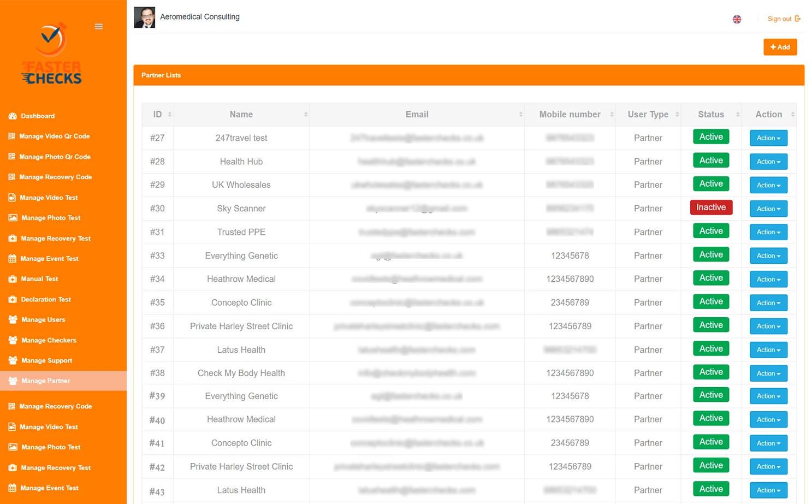Image resolution: width=812 pixels, height=504 pixels.
Task: Open the Action dropdown for 247travel test
Action: click(x=768, y=138)
